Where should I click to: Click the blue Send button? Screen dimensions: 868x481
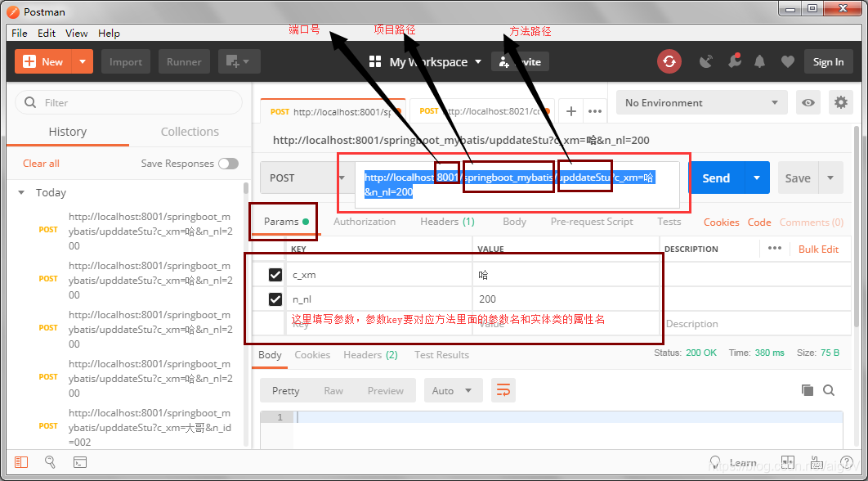click(x=716, y=178)
